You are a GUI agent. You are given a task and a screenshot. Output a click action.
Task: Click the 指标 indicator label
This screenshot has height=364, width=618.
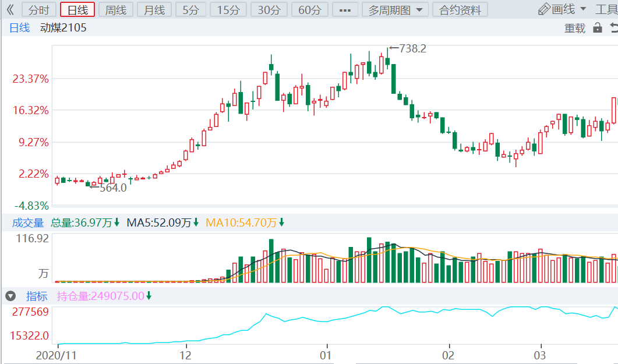point(37,296)
